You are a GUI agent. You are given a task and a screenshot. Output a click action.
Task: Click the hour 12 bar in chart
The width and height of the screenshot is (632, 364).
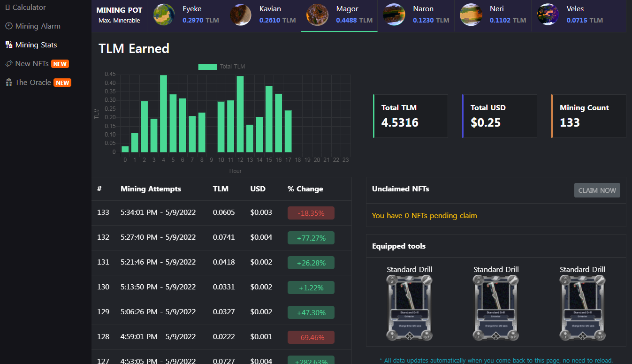pos(240,114)
